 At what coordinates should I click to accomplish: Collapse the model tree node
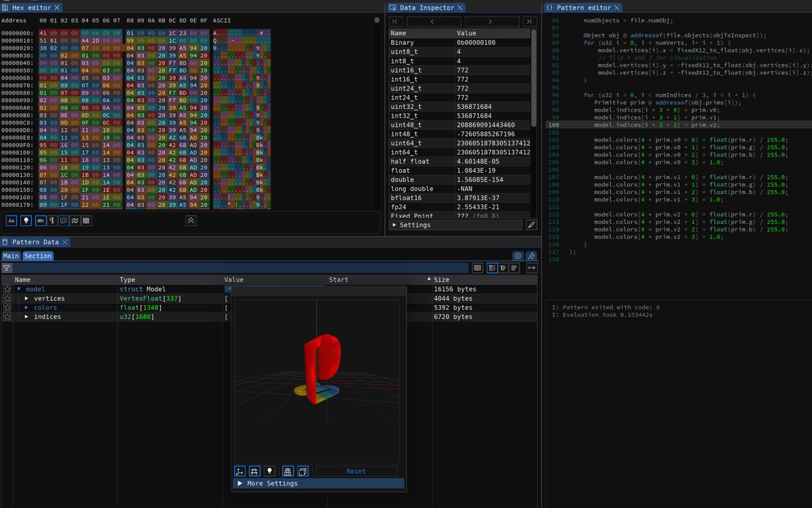coord(19,289)
